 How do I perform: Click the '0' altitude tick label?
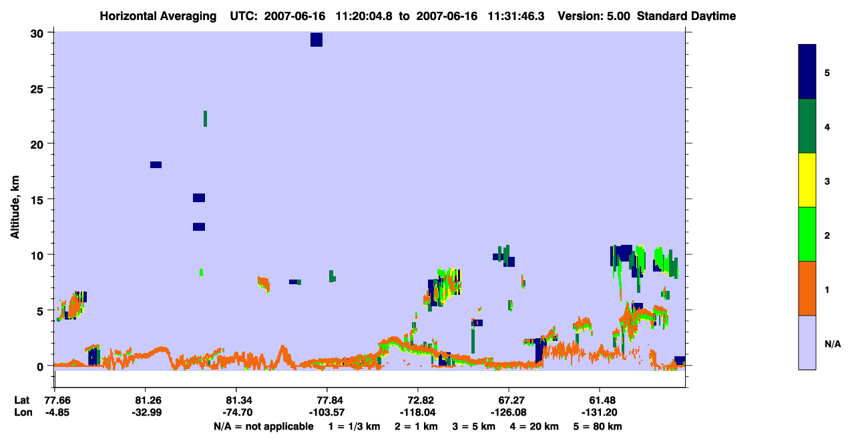pos(41,366)
